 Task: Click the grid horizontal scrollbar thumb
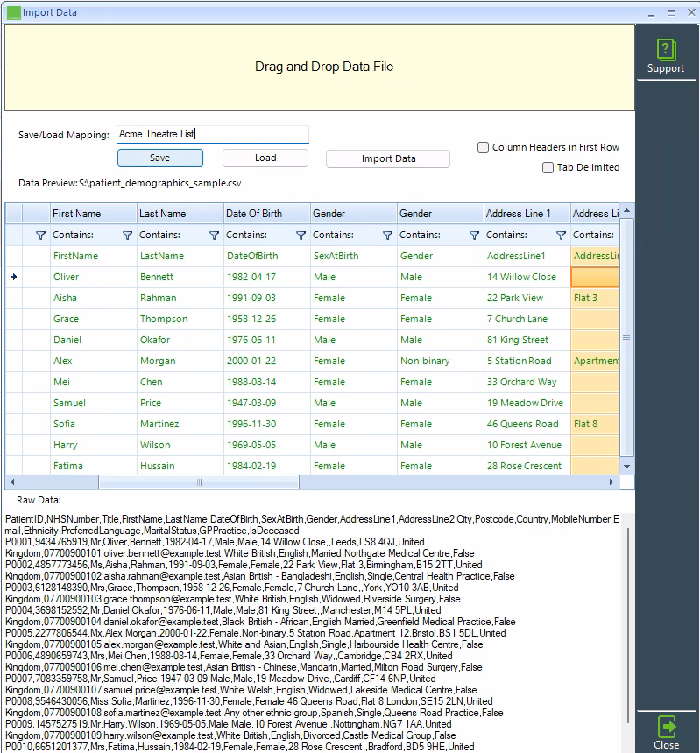(199, 482)
